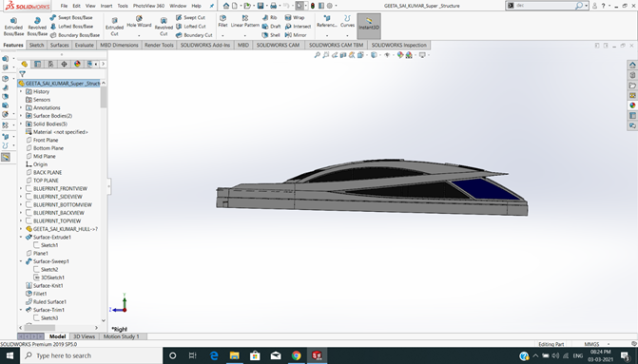Switch to SOLIDWORKS CAM tab

278,46
